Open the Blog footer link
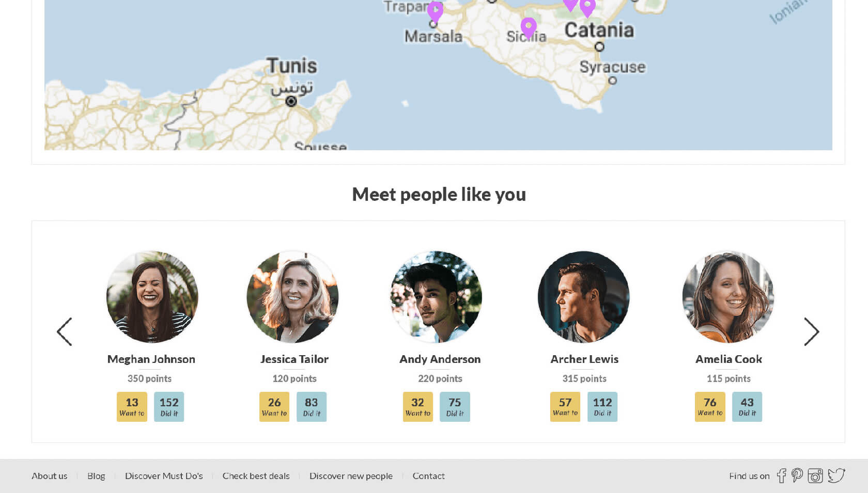This screenshot has width=868, height=493. click(x=96, y=476)
